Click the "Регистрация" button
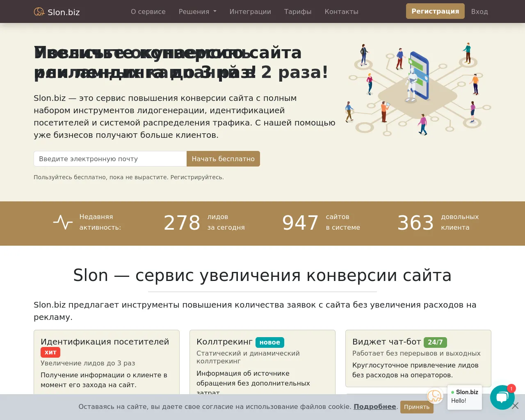The image size is (525, 420). [435, 11]
